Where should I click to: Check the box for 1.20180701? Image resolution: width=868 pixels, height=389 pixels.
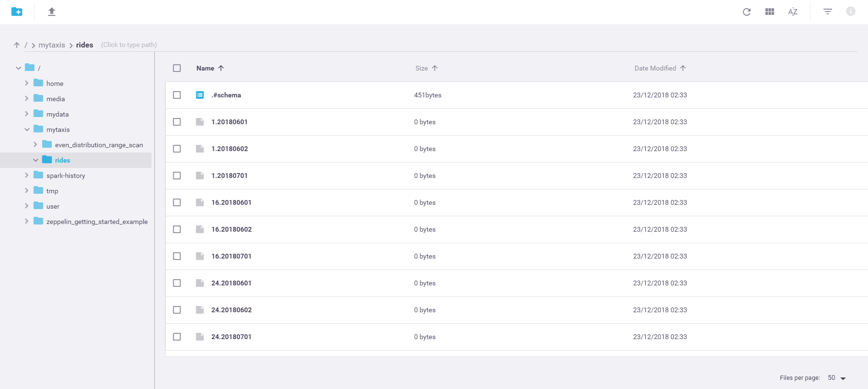[x=177, y=176]
